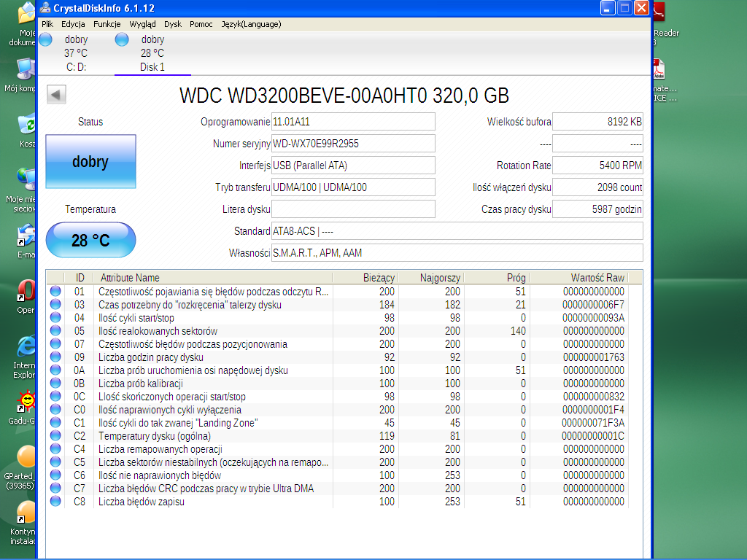
Task: Click the status orb for attribute C0
Action: [55, 409]
